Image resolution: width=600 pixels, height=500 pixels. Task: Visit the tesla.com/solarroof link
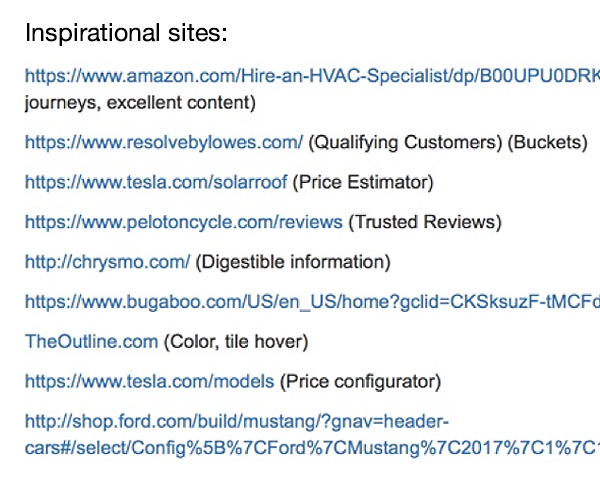pos(156,182)
